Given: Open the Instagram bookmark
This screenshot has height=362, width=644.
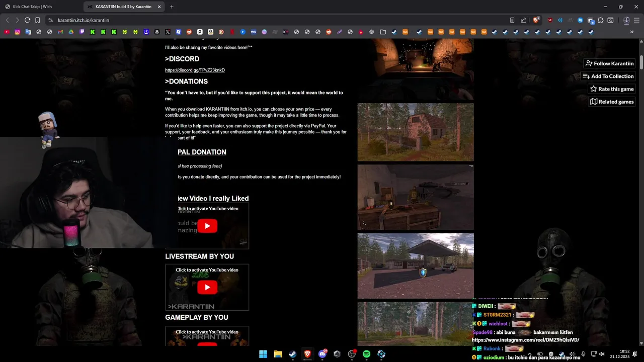Looking at the screenshot, I should pyautogui.click(x=17, y=32).
